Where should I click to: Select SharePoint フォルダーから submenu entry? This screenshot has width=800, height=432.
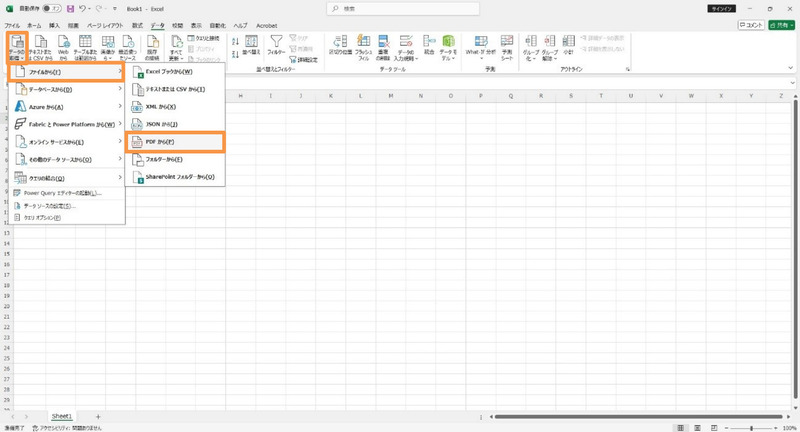pyautogui.click(x=175, y=177)
